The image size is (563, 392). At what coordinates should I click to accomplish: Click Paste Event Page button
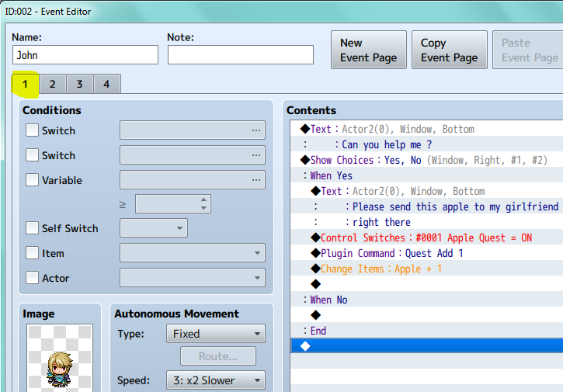[528, 50]
